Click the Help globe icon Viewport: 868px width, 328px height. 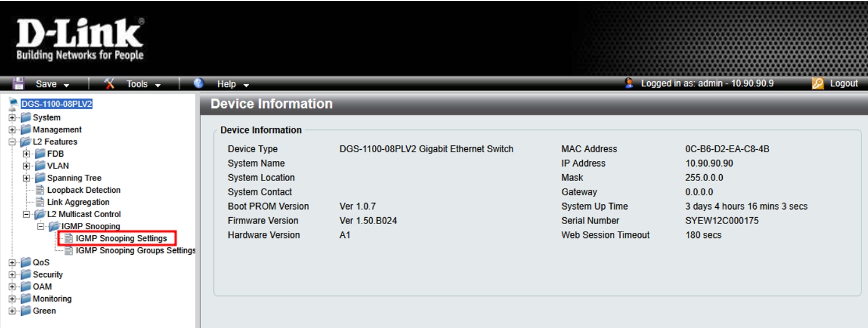point(199,84)
